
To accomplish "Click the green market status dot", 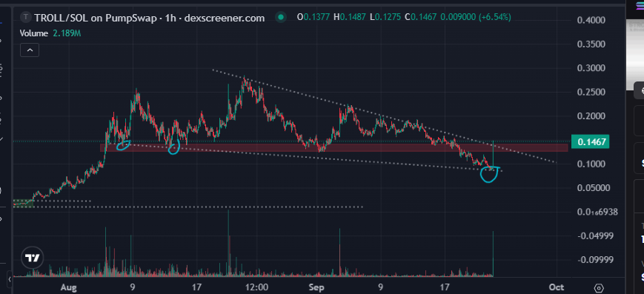I will click(281, 17).
